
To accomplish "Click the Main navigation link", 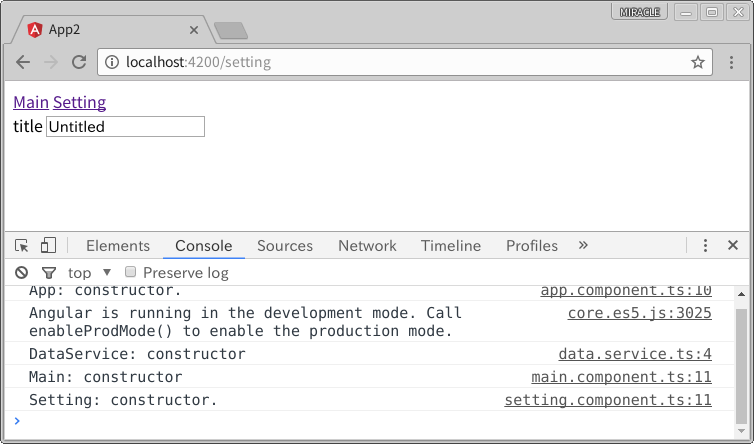I will click(x=31, y=102).
